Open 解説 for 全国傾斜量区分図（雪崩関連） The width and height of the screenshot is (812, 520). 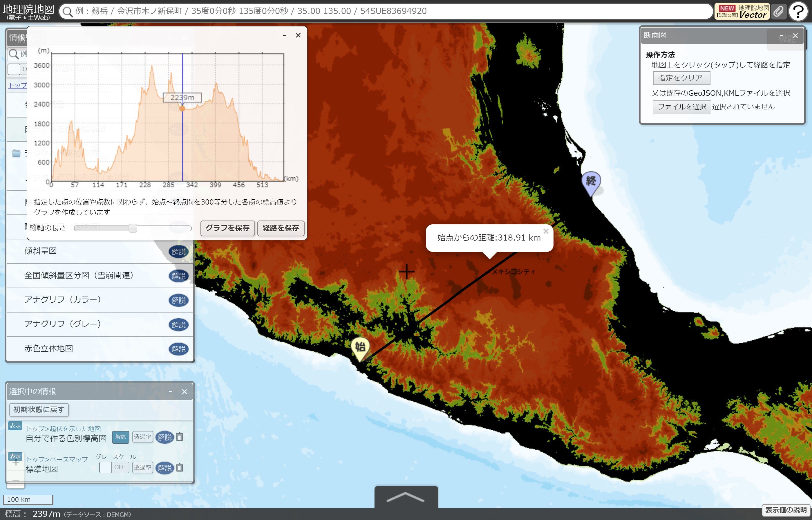pyautogui.click(x=178, y=276)
